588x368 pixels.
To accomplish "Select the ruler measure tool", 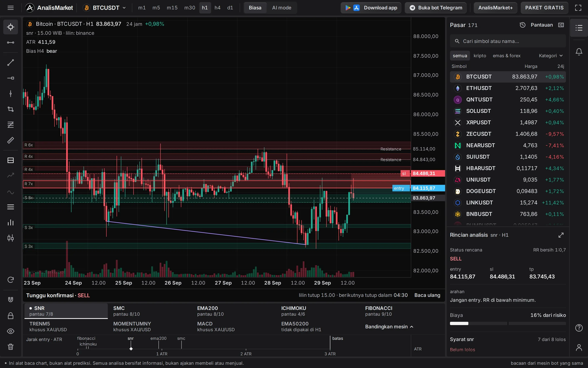I will [x=10, y=140].
